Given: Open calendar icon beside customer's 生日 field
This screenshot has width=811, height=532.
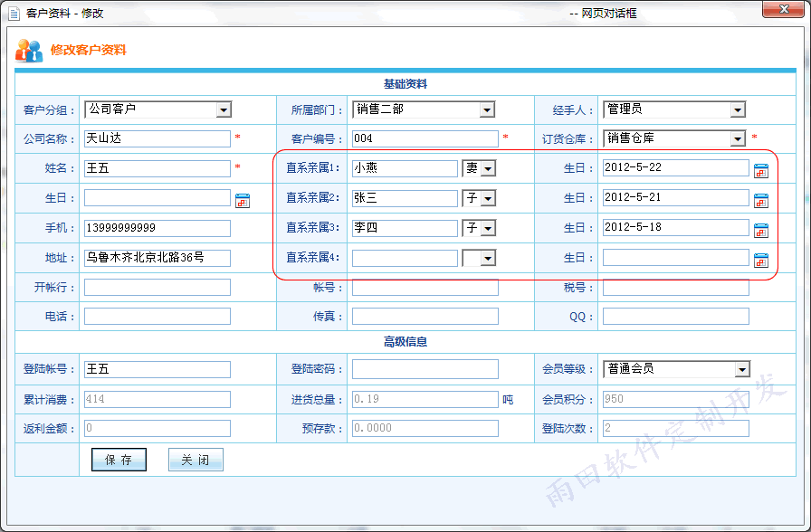Looking at the screenshot, I should [x=242, y=200].
